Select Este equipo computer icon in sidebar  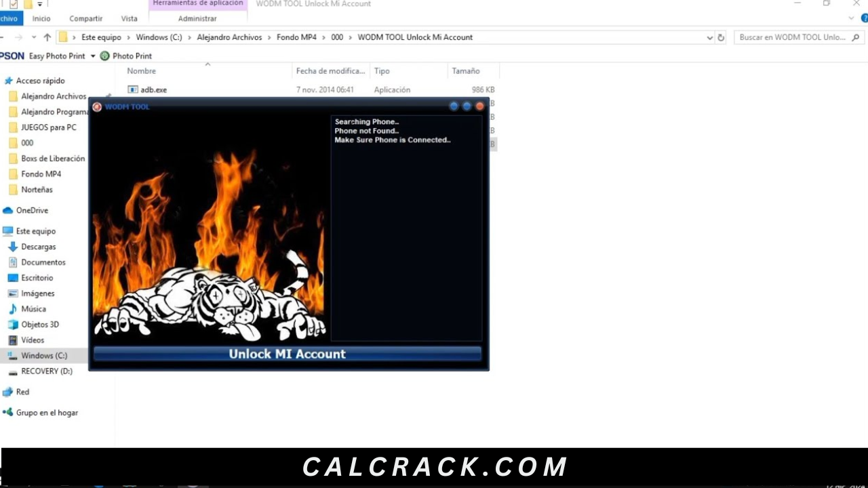(x=8, y=231)
